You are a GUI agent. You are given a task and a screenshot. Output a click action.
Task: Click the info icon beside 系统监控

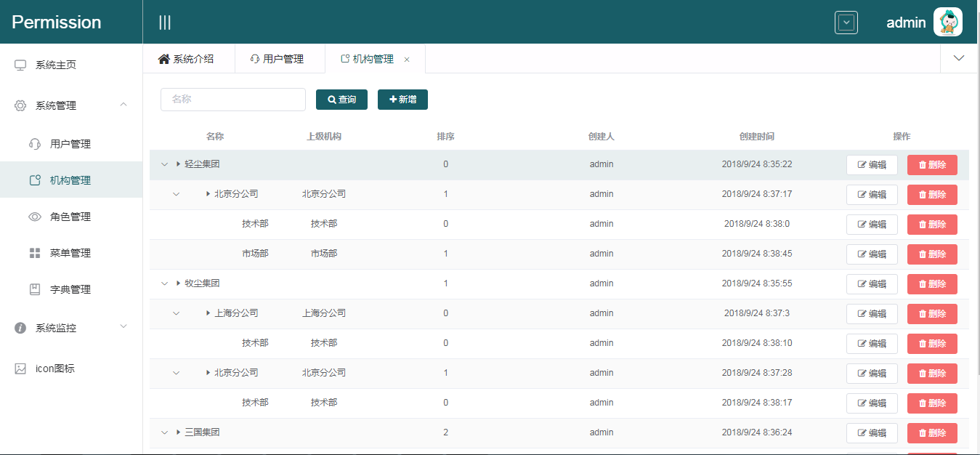tap(20, 328)
